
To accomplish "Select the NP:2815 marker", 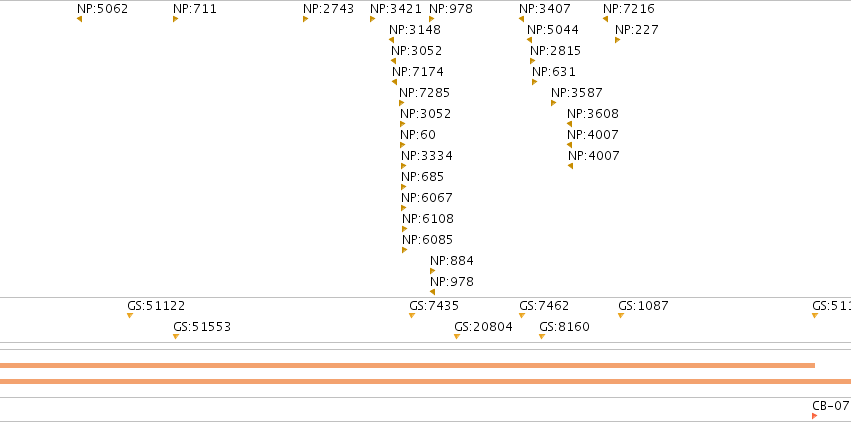I will (x=532, y=61).
